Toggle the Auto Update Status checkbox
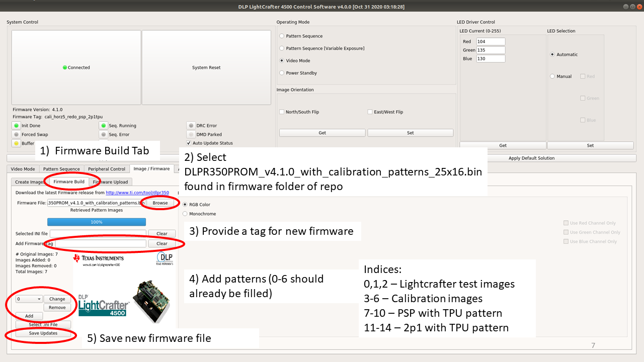644x362 pixels. [x=189, y=143]
